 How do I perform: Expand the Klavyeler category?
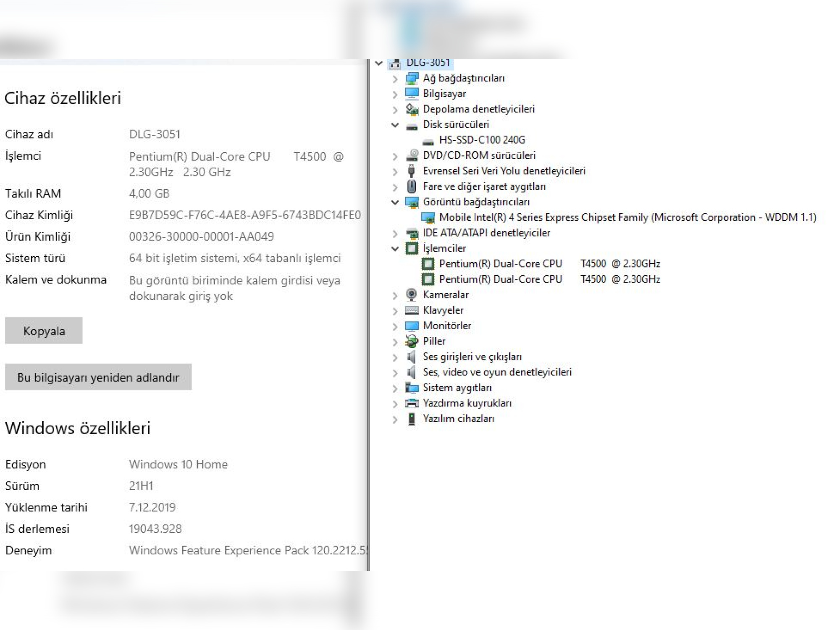(395, 311)
